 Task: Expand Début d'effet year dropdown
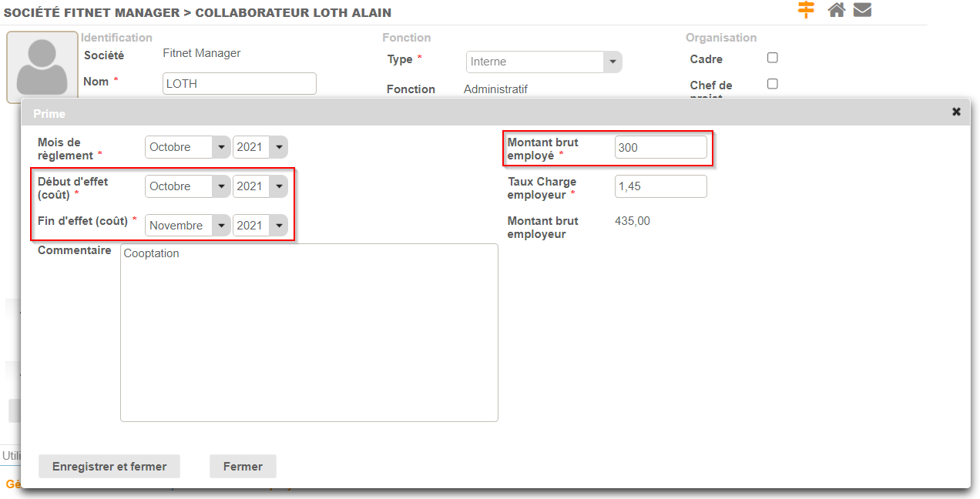pyautogui.click(x=260, y=186)
